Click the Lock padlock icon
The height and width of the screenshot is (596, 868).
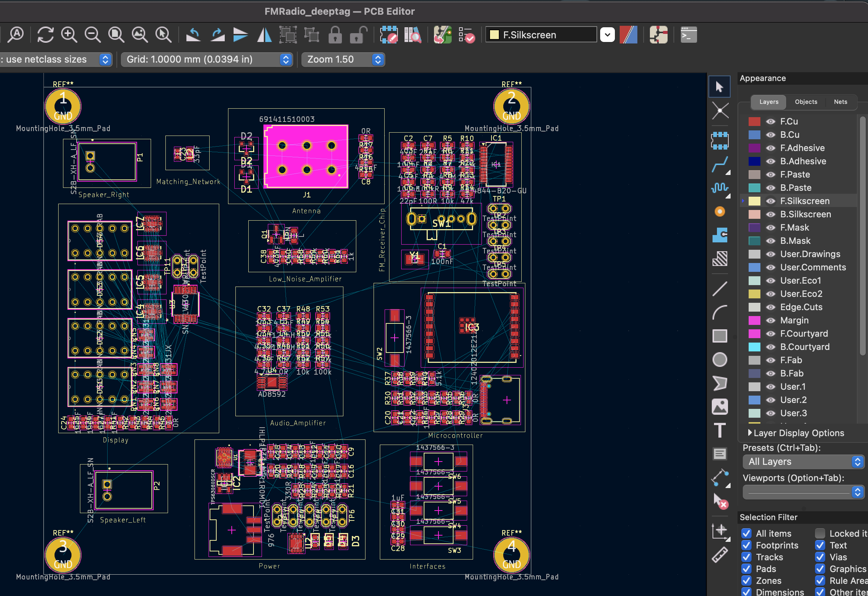point(335,35)
